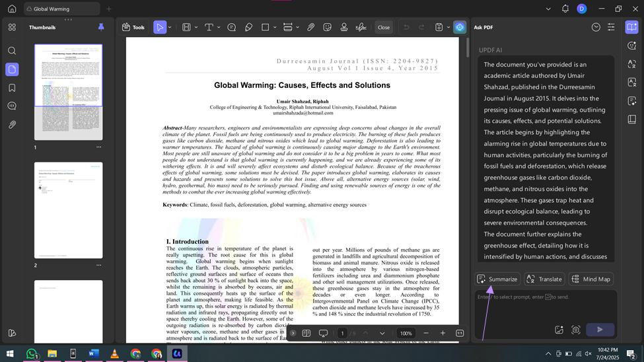Image resolution: width=644 pixels, height=362 pixels.
Task: Select the page thumbnails panel icon
Action: (12, 69)
